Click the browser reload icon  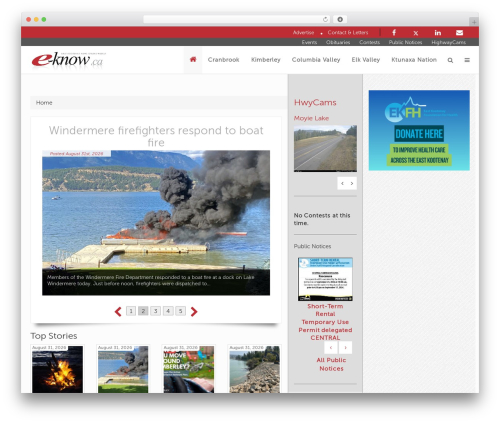[x=325, y=19]
